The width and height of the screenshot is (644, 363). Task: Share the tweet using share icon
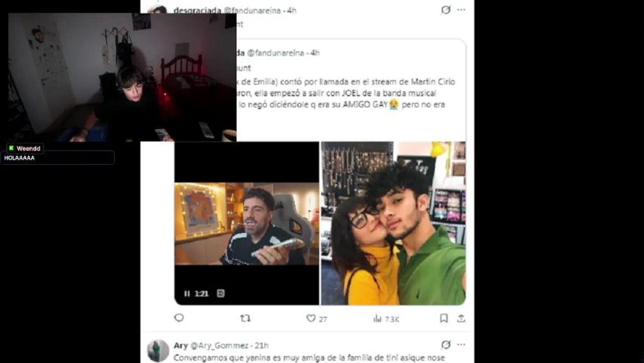461,318
